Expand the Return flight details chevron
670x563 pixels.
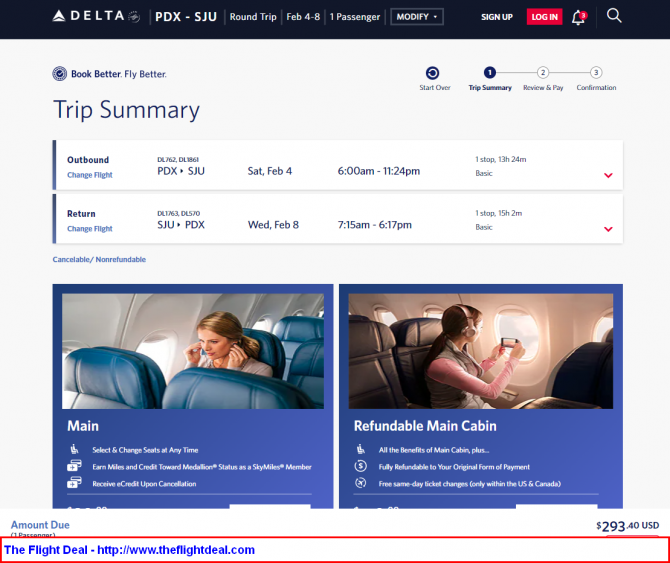coord(608,229)
